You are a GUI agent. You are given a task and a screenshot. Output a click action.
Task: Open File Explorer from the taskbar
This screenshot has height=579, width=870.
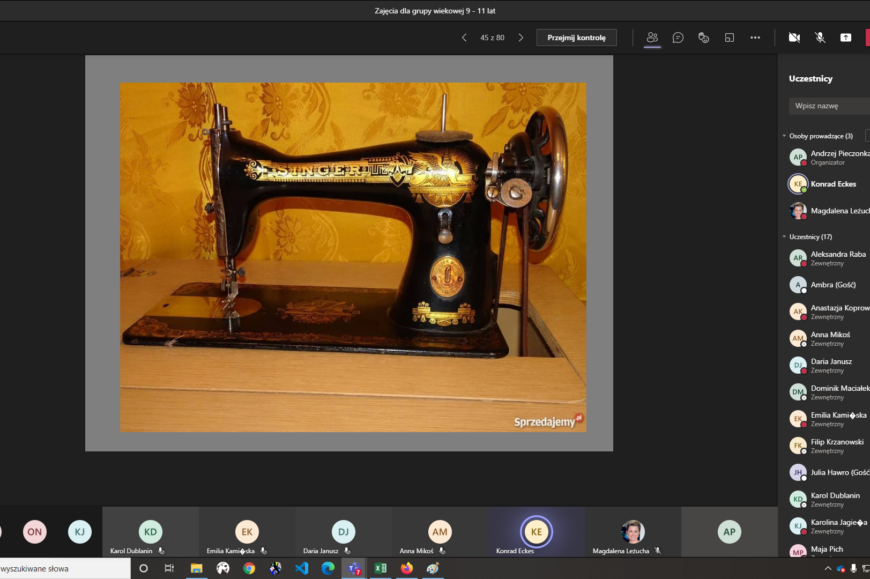[196, 568]
